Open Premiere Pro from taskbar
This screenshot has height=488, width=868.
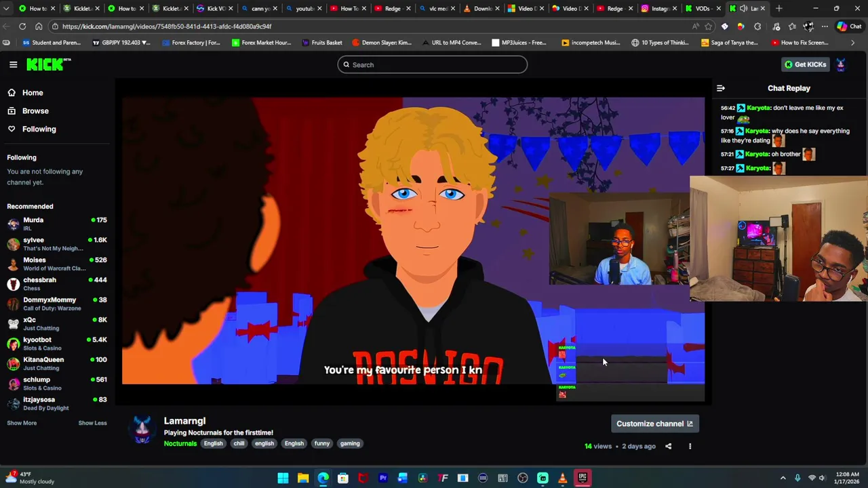[x=383, y=479]
